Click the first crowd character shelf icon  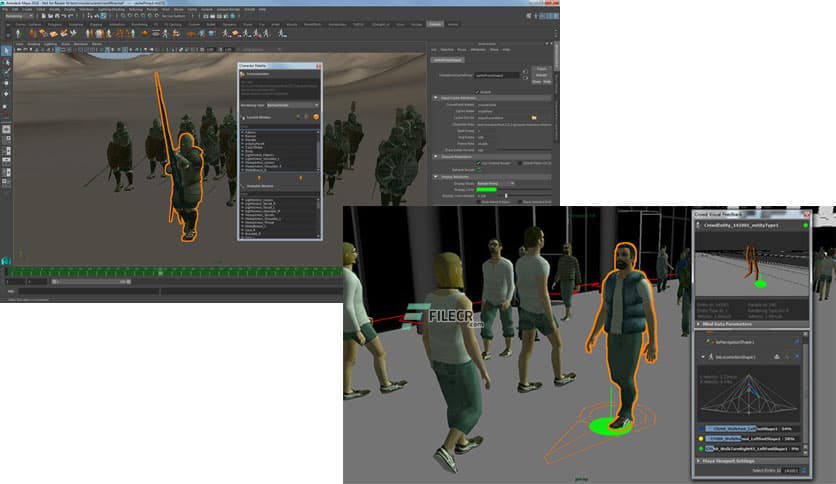[19, 33]
